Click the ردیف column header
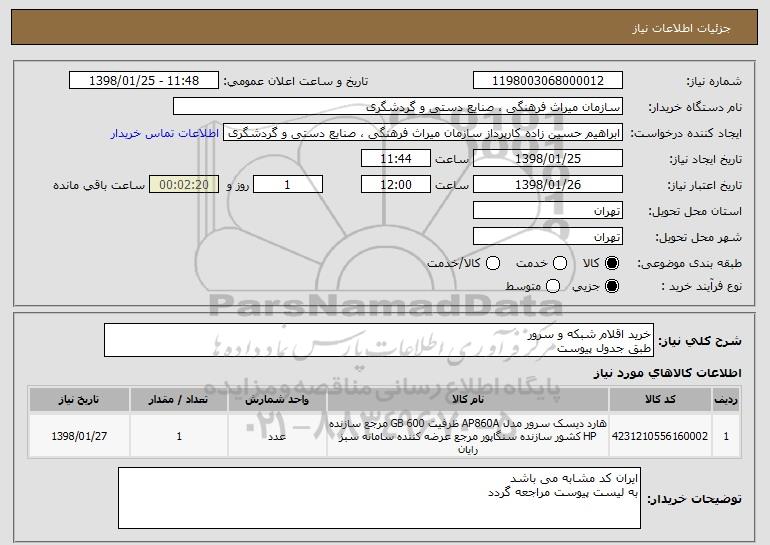 point(726,400)
